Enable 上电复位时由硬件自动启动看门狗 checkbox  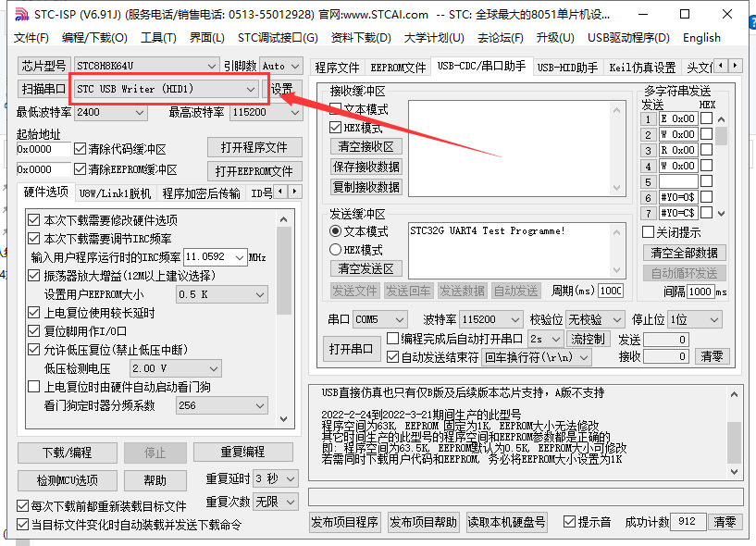pos(33,387)
